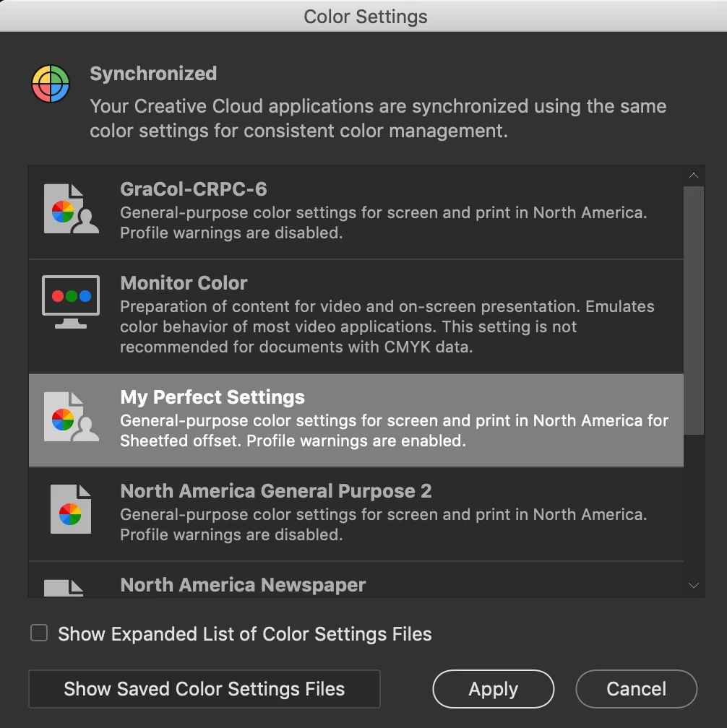Click the My Perfect Settings file icon
Image resolution: width=727 pixels, height=728 pixels.
coord(71,417)
